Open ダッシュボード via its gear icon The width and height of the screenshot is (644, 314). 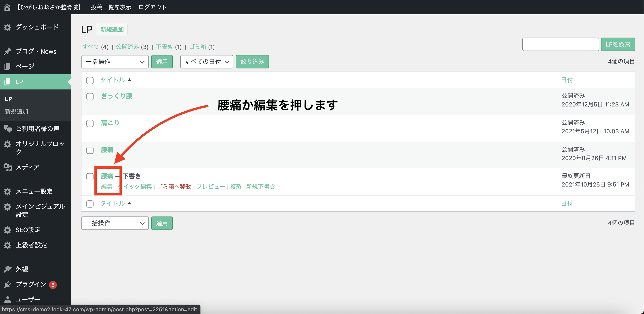8,27
